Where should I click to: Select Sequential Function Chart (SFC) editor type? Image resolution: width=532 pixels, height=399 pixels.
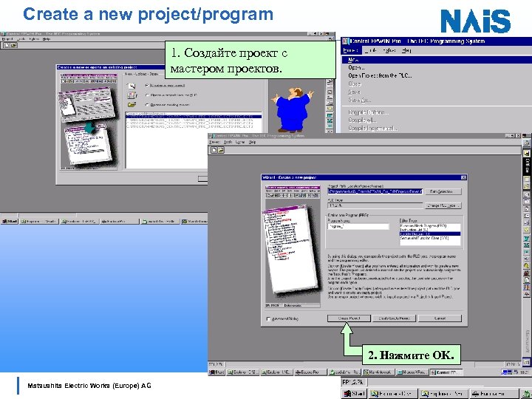(429, 238)
